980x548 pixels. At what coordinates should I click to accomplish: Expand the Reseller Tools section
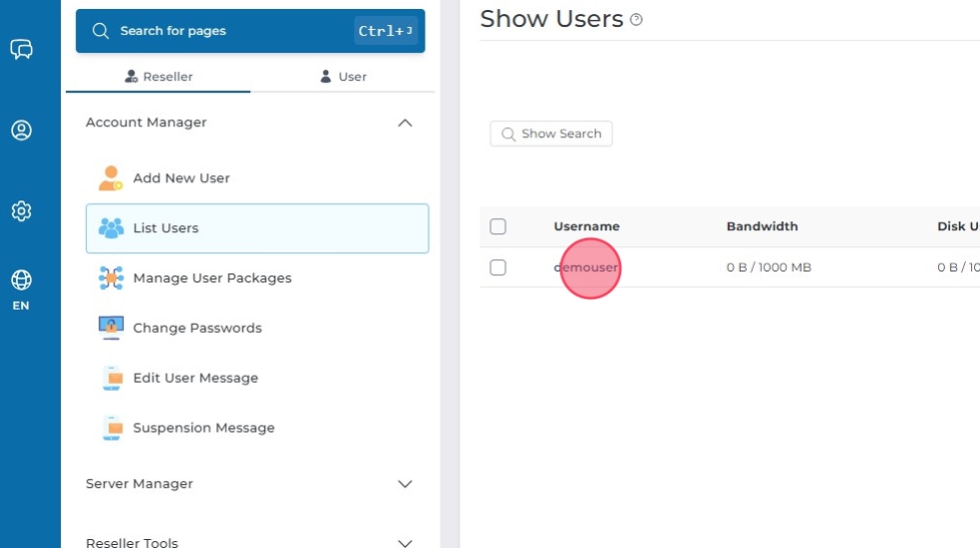[405, 542]
